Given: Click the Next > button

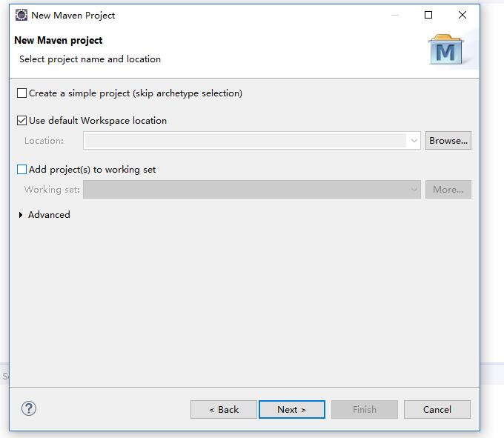Looking at the screenshot, I should point(292,409).
